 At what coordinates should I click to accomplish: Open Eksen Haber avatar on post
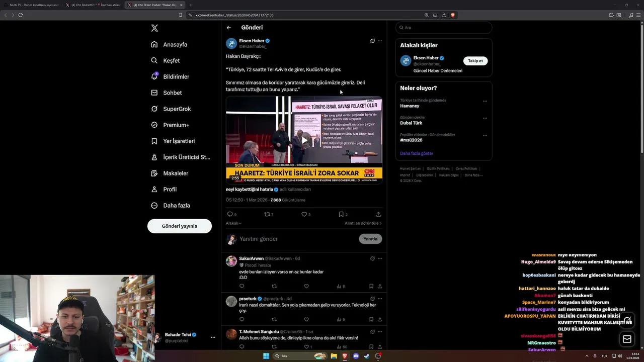click(231, 43)
